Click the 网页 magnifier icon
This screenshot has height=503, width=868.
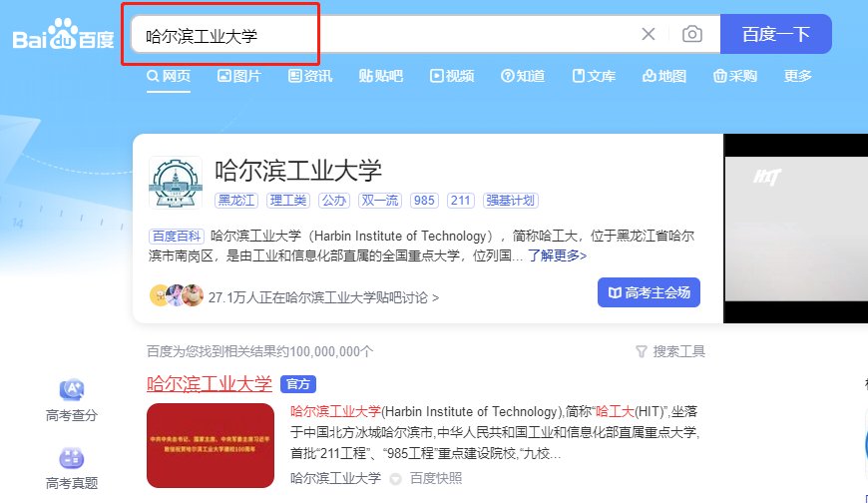(x=153, y=76)
